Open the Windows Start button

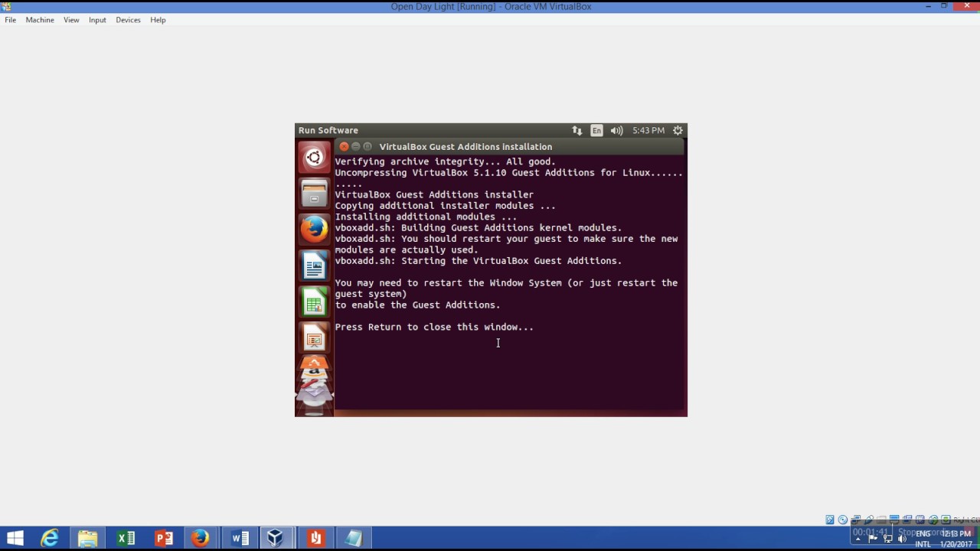point(15,539)
